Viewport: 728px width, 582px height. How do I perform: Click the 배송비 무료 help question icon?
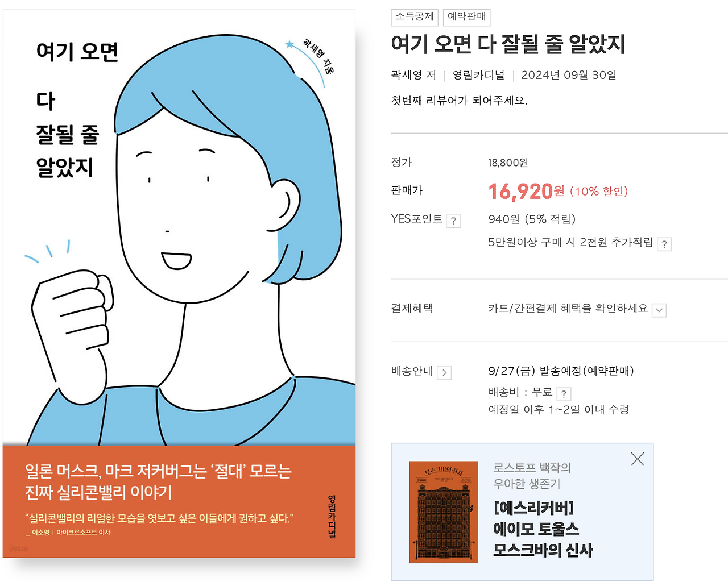(564, 394)
